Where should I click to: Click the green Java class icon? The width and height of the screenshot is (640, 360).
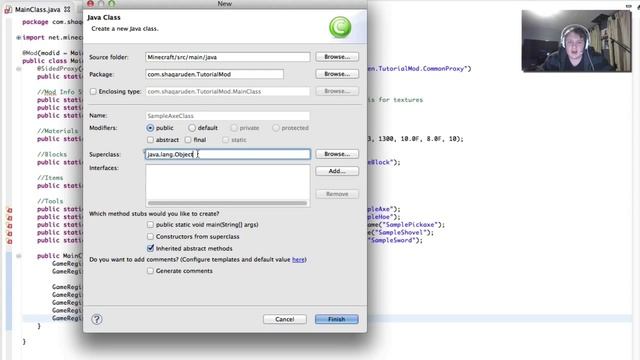tap(340, 27)
